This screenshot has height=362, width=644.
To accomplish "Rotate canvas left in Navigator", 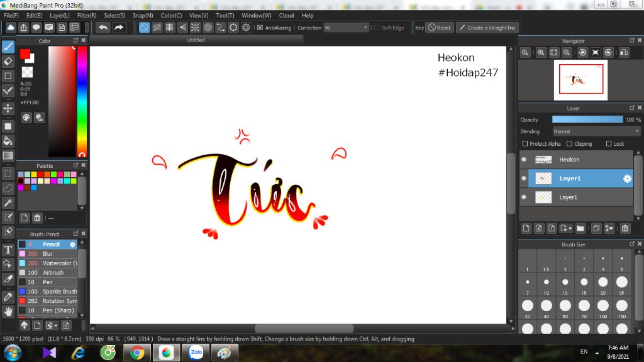I will (x=583, y=53).
